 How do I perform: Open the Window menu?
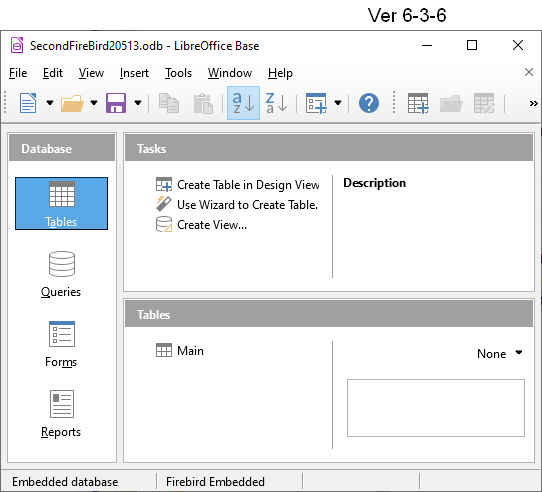coord(230,73)
